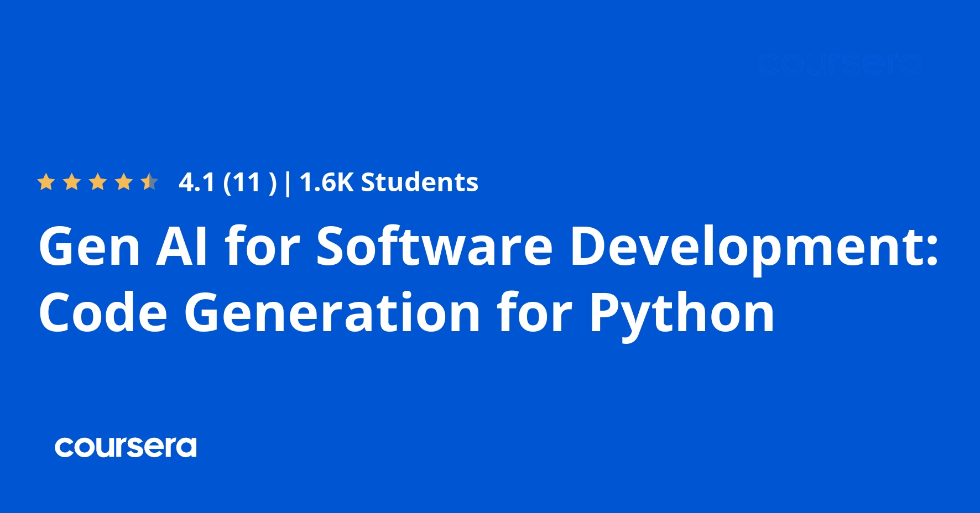
Task: Click the five-star rating icons
Action: [x=98, y=181]
